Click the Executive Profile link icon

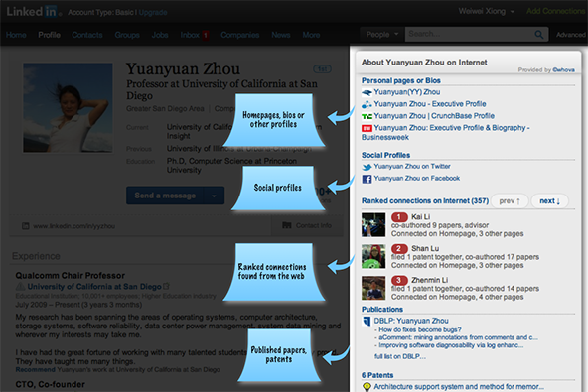[367, 104]
